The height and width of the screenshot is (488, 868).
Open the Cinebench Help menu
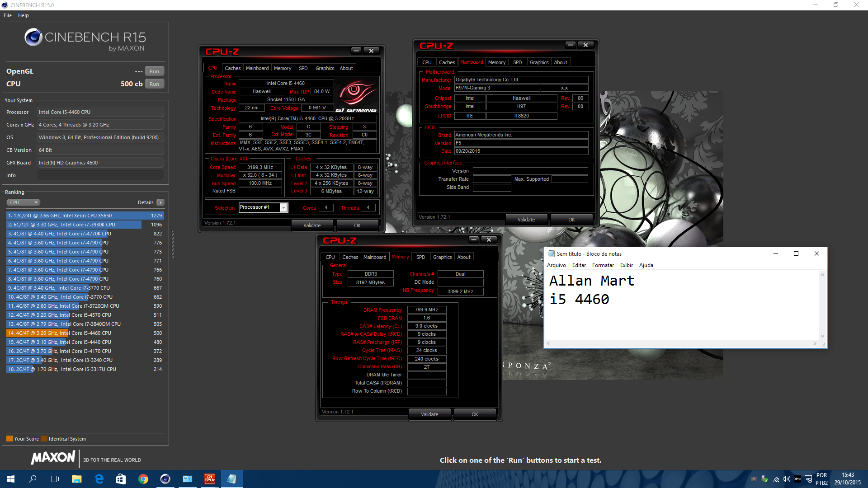[24, 15]
